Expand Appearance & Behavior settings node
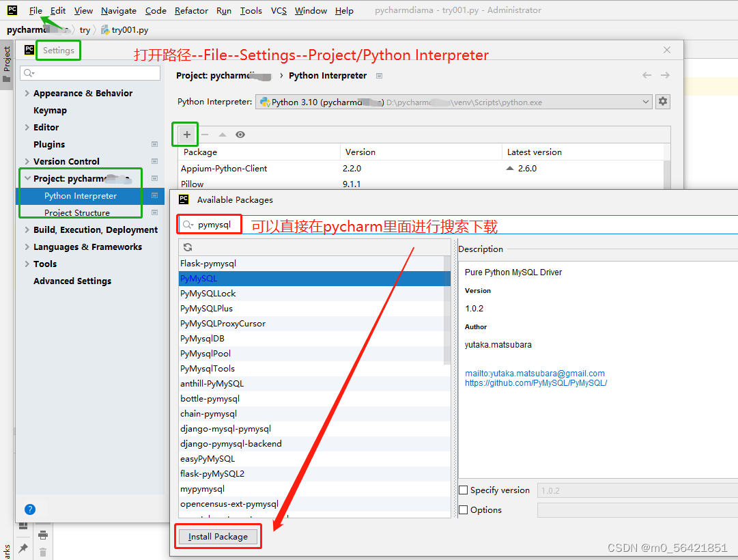The width and height of the screenshot is (738, 560). [x=27, y=94]
